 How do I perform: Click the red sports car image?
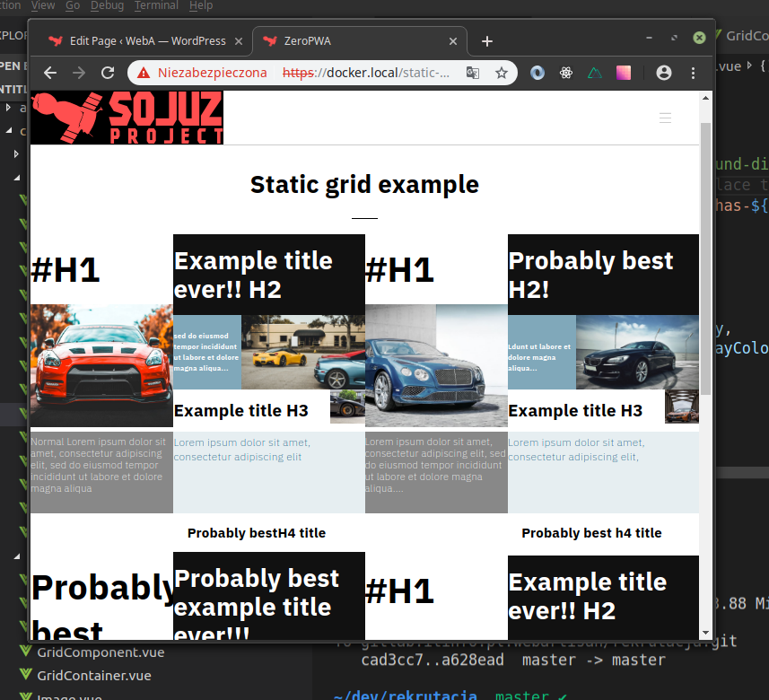(x=101, y=365)
